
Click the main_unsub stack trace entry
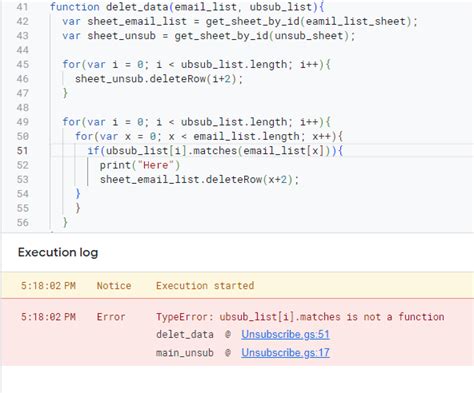click(x=185, y=353)
